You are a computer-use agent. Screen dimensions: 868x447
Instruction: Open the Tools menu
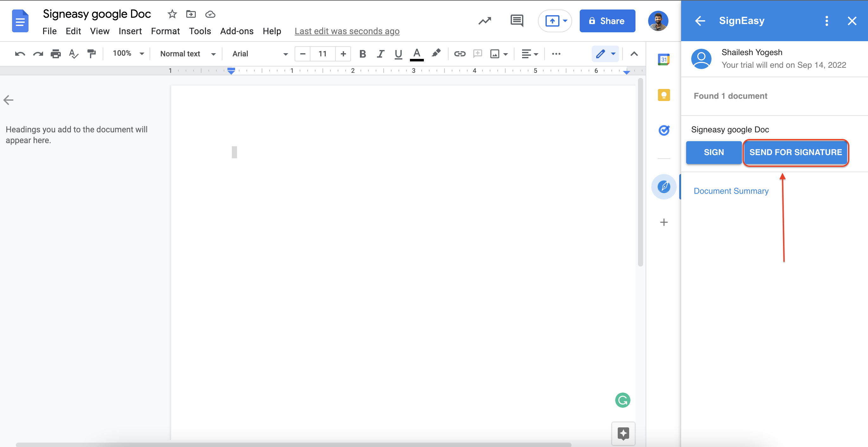200,31
